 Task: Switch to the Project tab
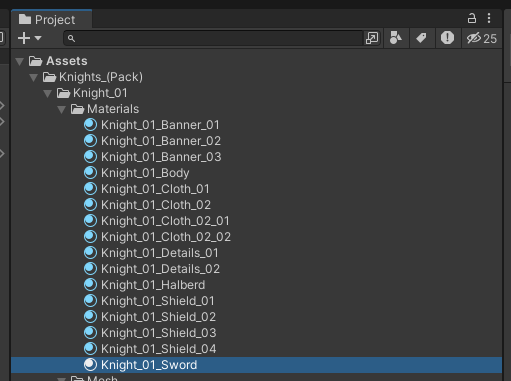tap(51, 20)
